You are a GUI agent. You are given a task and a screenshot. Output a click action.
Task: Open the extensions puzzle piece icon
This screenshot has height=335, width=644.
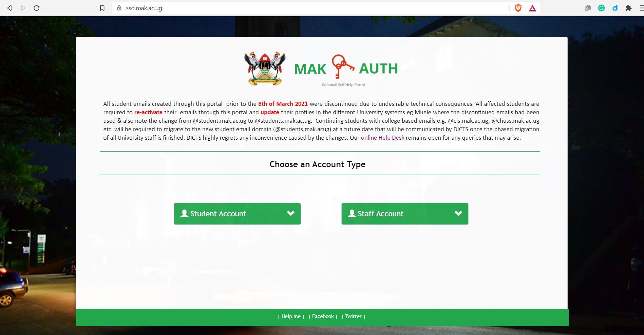pos(628,8)
